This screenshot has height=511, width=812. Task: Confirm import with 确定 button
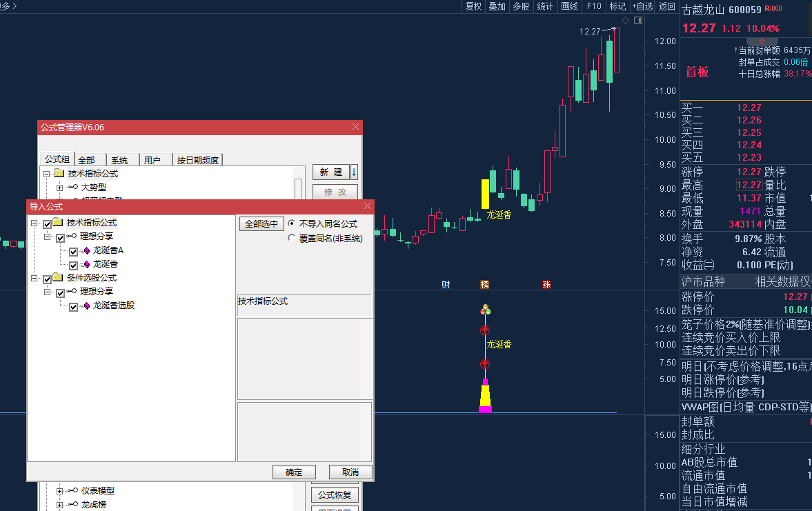coord(294,472)
